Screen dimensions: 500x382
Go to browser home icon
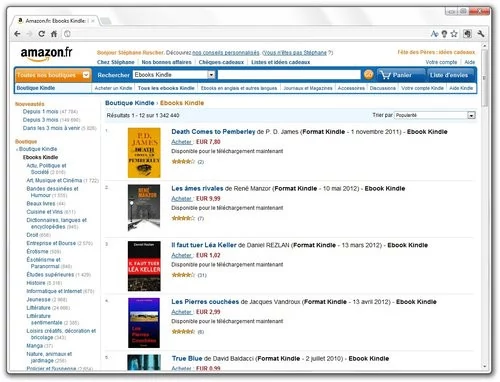(54, 34)
